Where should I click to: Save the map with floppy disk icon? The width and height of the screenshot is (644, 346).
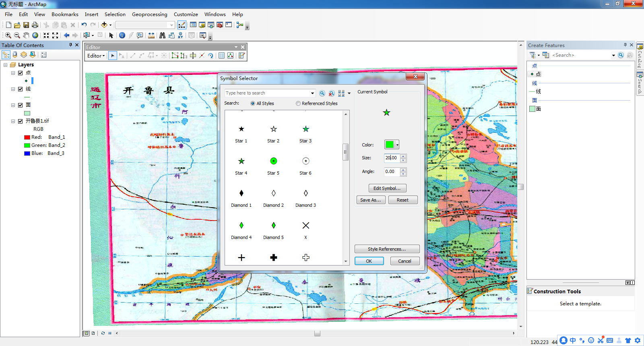26,25
